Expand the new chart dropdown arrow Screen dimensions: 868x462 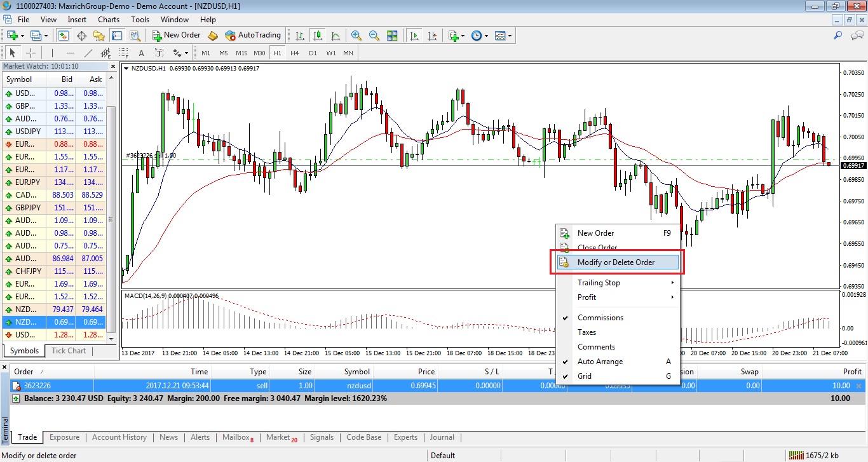click(x=22, y=36)
